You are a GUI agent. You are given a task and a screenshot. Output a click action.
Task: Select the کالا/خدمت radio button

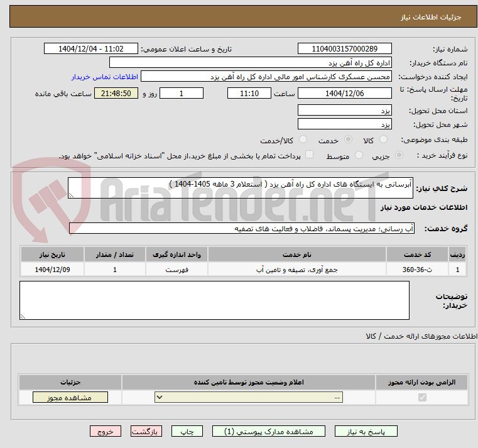[x=303, y=139]
